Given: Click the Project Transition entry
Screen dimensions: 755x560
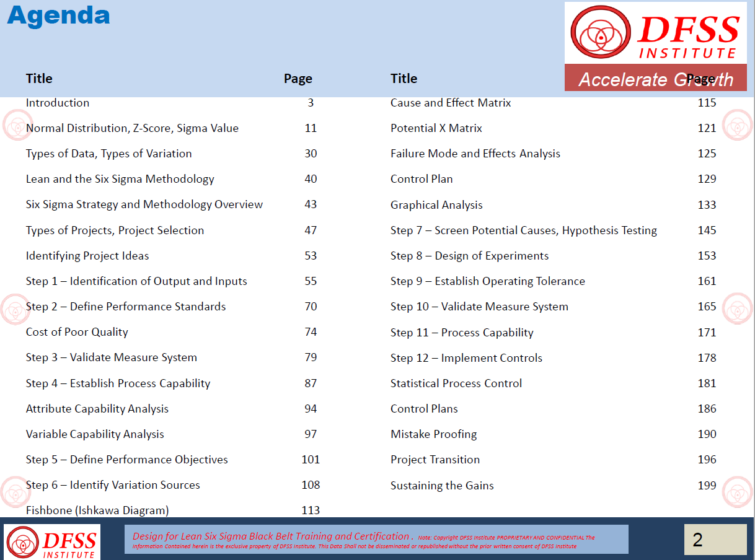Looking at the screenshot, I should 435,460.
